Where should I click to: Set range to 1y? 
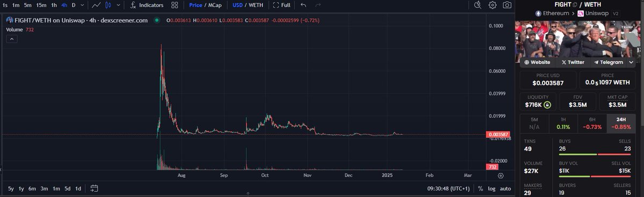coord(21,188)
